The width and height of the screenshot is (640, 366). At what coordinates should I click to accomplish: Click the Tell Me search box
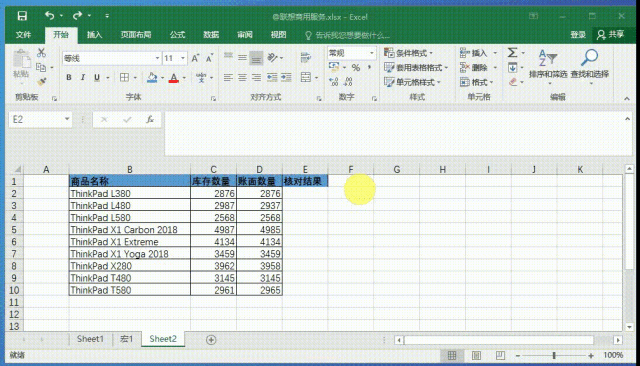(x=347, y=35)
